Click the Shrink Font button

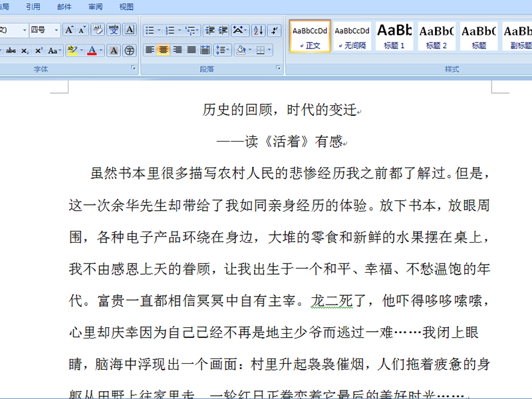click(x=82, y=30)
